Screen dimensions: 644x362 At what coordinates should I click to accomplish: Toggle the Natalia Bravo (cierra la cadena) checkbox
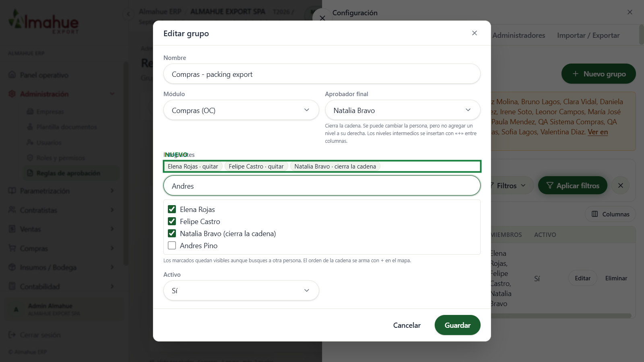click(172, 233)
